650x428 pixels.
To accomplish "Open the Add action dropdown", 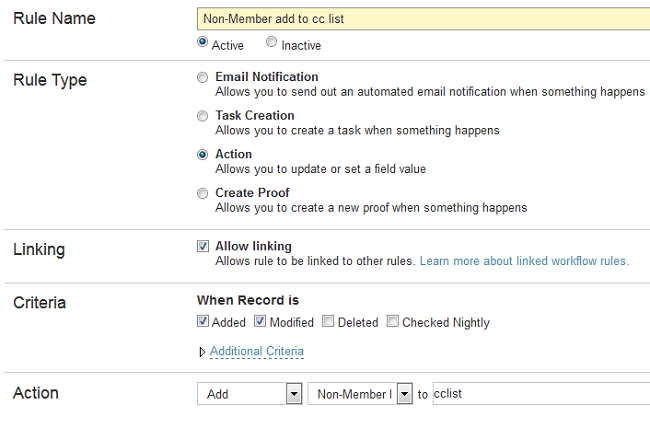I will click(x=294, y=394).
